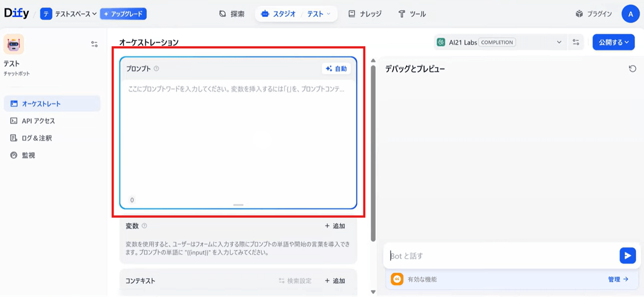Open the 公開する publish dropdown
This screenshot has width=644, height=297.
pyautogui.click(x=614, y=42)
